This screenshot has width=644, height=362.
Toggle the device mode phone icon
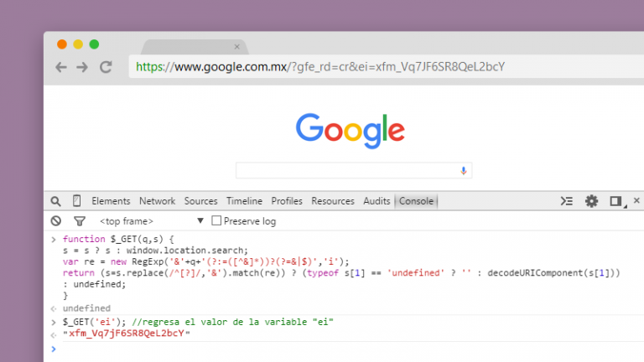click(77, 201)
